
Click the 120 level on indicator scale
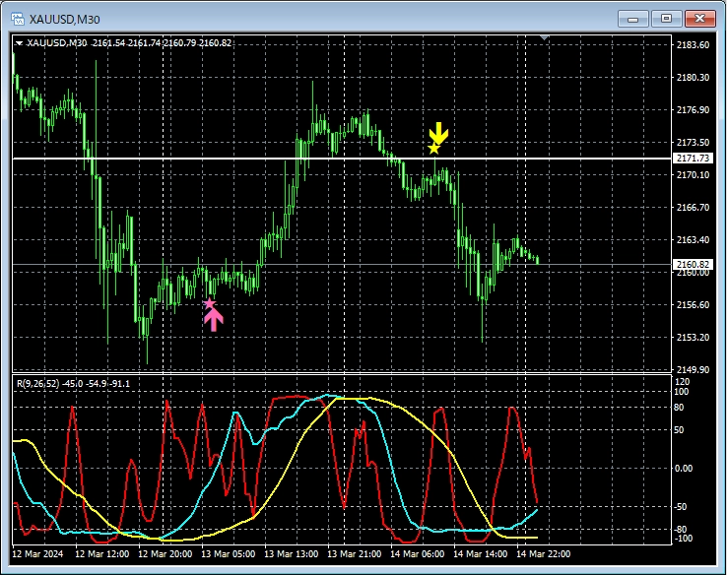[684, 379]
